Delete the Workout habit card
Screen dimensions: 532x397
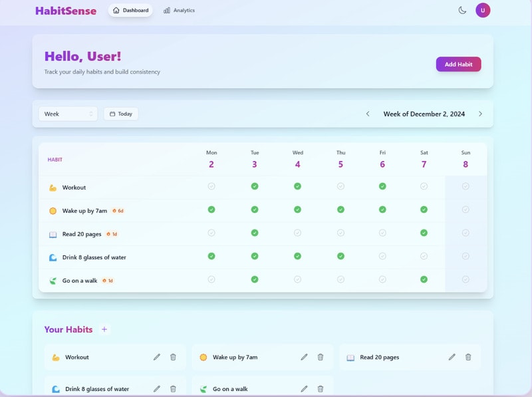[x=173, y=357]
